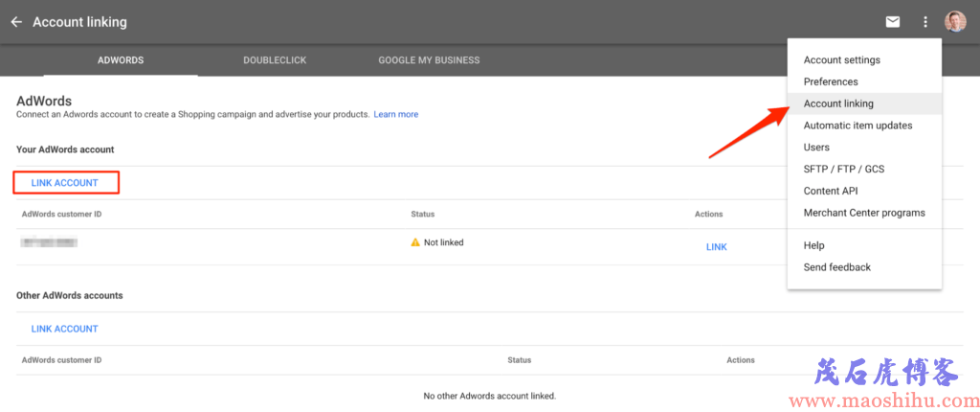This screenshot has height=412, width=980.
Task: Click the Account linking page title
Action: tap(80, 22)
